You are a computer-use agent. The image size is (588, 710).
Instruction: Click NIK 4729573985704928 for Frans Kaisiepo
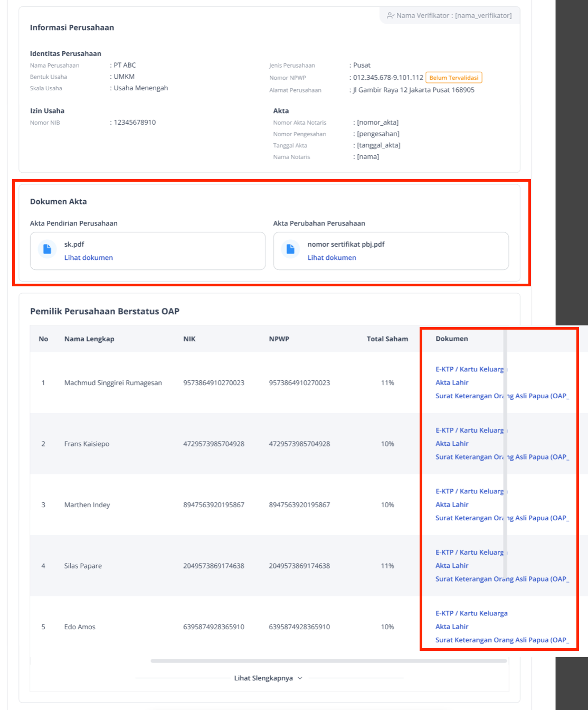point(214,444)
